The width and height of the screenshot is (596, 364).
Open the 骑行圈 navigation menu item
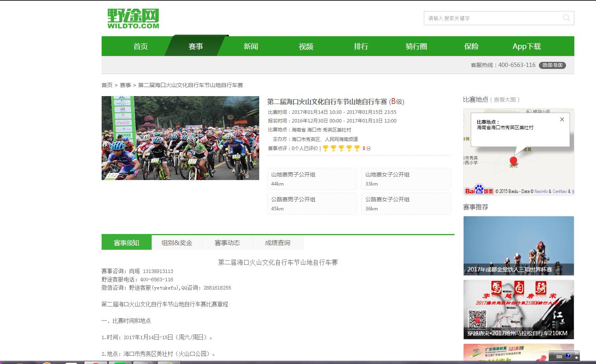pyautogui.click(x=416, y=46)
